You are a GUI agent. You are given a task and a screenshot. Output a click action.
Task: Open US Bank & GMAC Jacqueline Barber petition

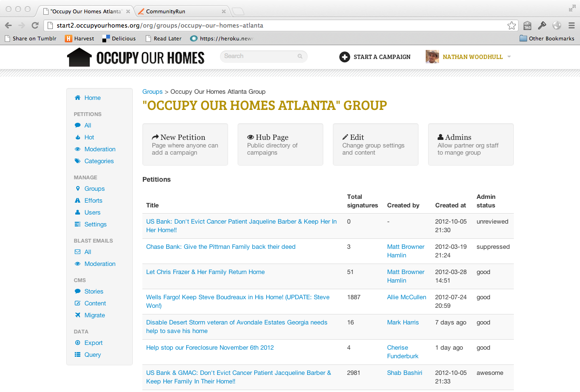coord(239,377)
